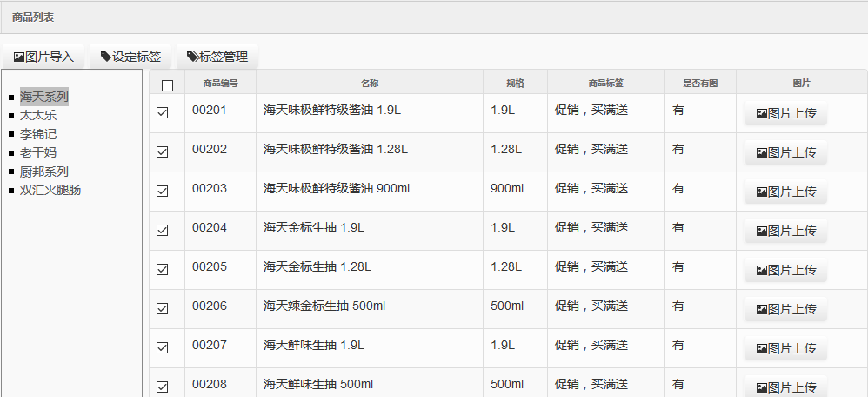
Task: Click the product name 海天鲜味生抽 500ml
Action: pyautogui.click(x=318, y=384)
